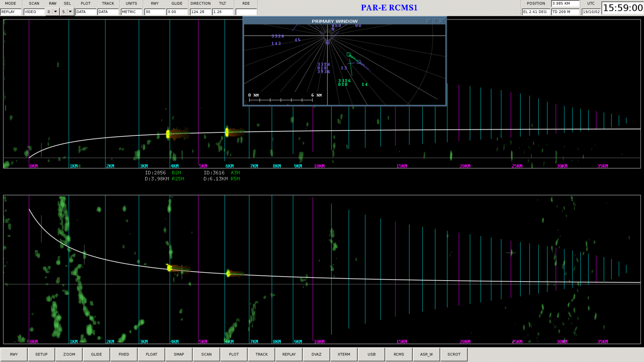
Task: Click the ID:3616 track label
Action: [214, 173]
